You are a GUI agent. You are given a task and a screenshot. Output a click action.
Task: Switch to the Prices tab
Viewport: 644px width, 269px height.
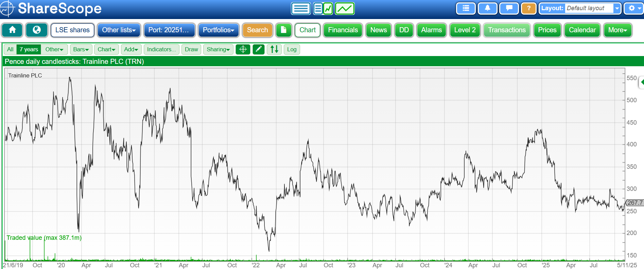click(x=547, y=30)
